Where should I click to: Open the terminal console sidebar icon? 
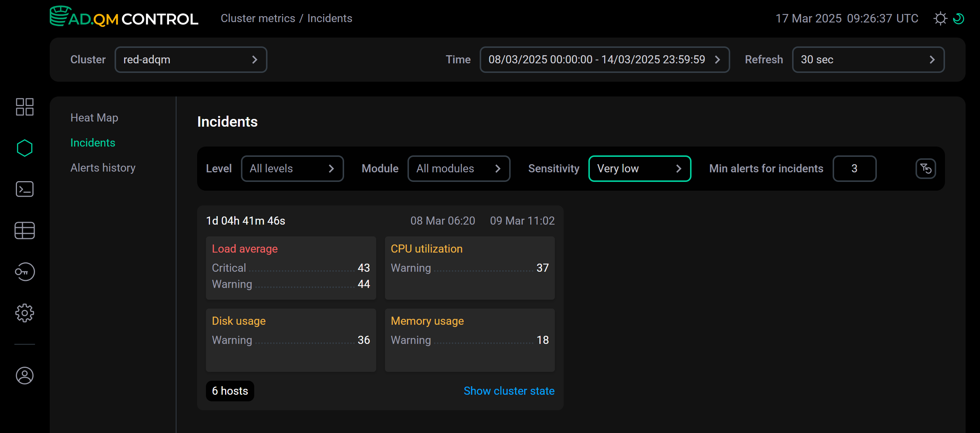24,189
